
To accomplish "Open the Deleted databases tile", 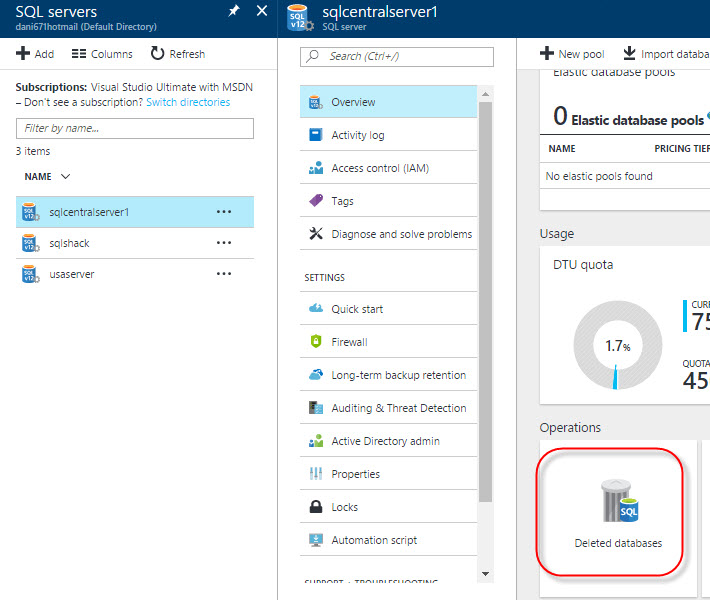I will coord(618,518).
